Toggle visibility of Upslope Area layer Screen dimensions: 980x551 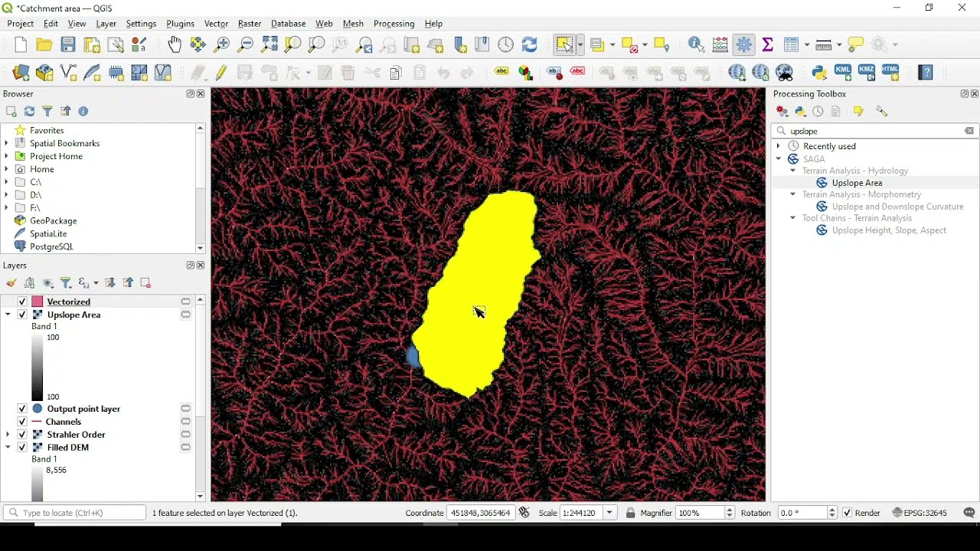tap(21, 315)
